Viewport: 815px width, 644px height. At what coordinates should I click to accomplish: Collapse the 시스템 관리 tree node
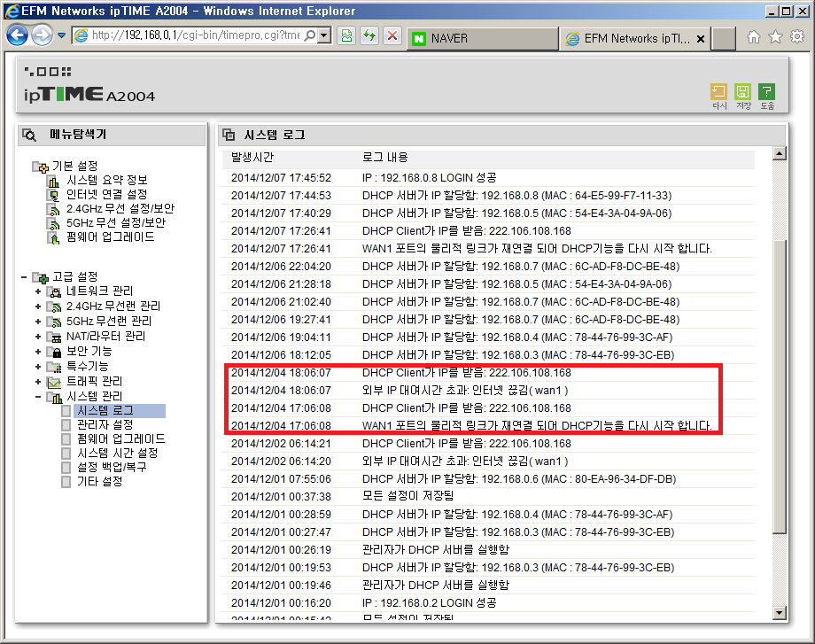38,397
